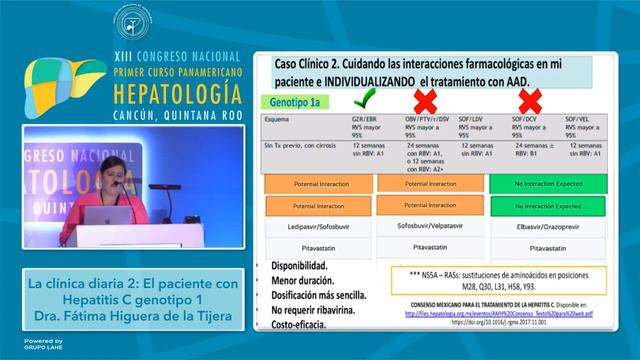This screenshot has width=640, height=360.
Task: Click 'No requerir ribavirina.' bullet
Action: pyautogui.click(x=313, y=310)
